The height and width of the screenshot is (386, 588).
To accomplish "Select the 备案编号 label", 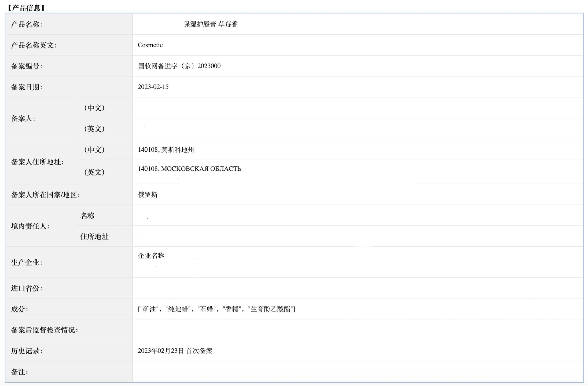I will click(x=27, y=66).
